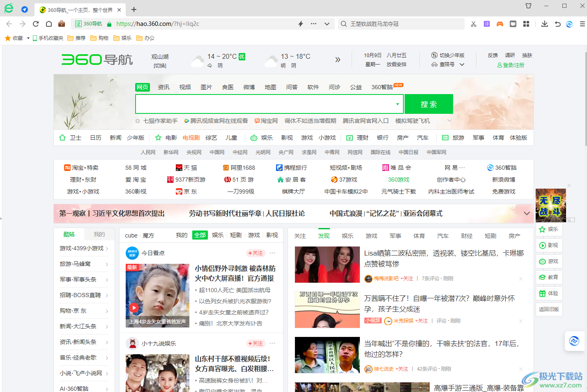
Task: Reload page with refresh icon
Action: (x=36, y=24)
